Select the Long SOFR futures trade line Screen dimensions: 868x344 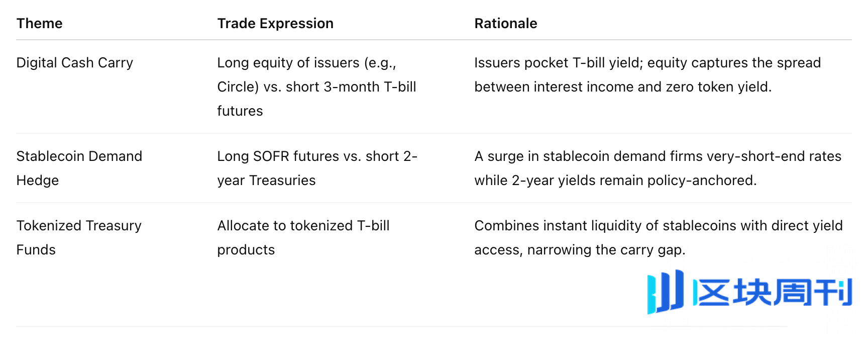(x=317, y=156)
